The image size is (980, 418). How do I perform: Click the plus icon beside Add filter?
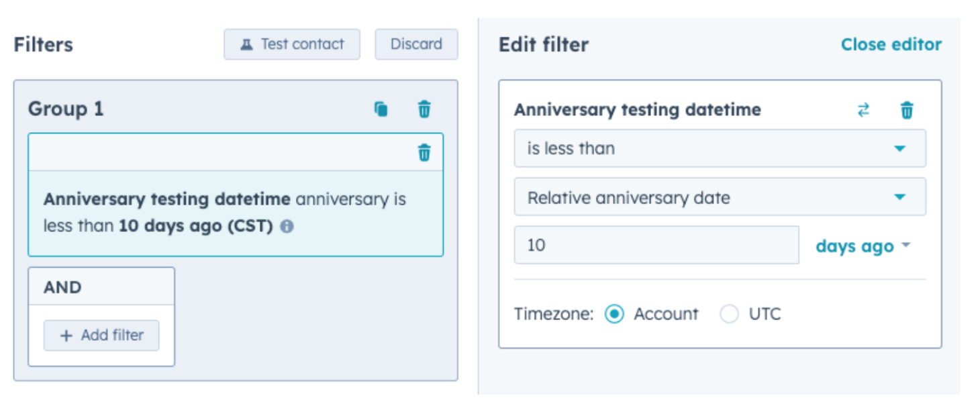click(x=66, y=335)
